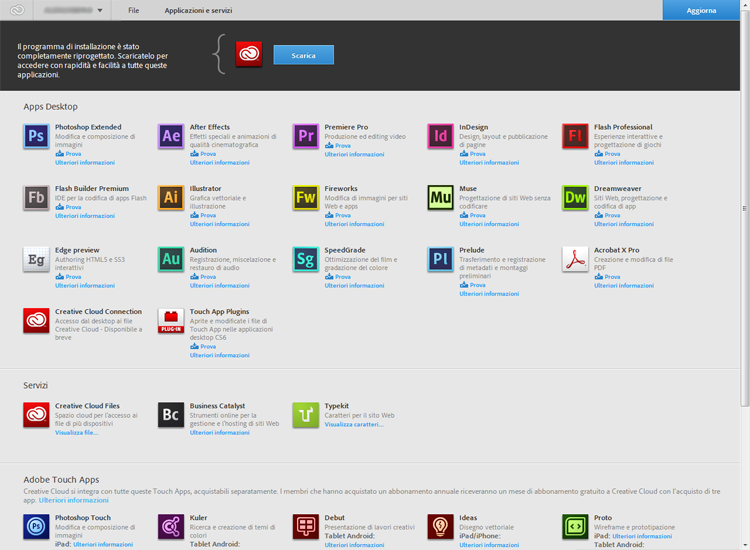This screenshot has width=750, height=550.
Task: Open the Creative Cloud Files icon
Action: pyautogui.click(x=36, y=415)
